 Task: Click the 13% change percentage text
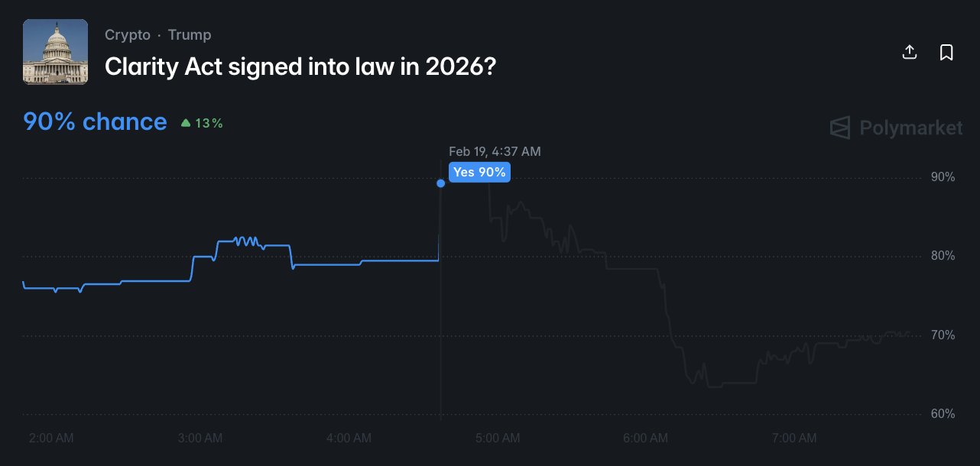tap(209, 123)
